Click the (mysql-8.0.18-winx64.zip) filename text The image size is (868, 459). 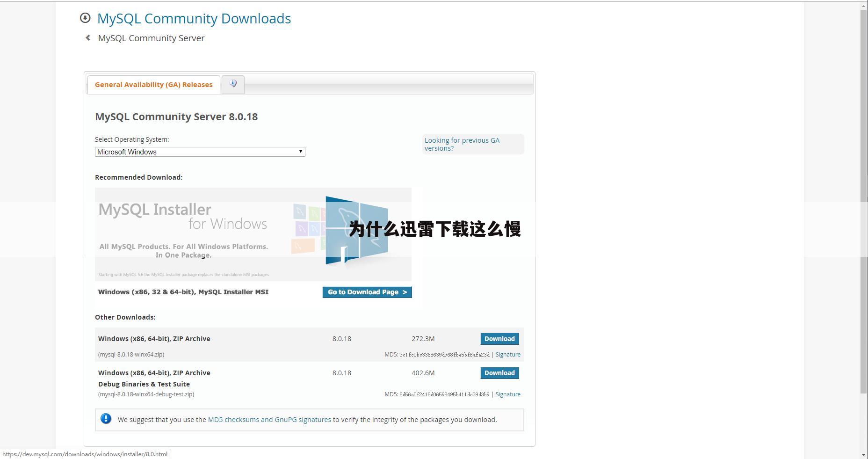[131, 355]
